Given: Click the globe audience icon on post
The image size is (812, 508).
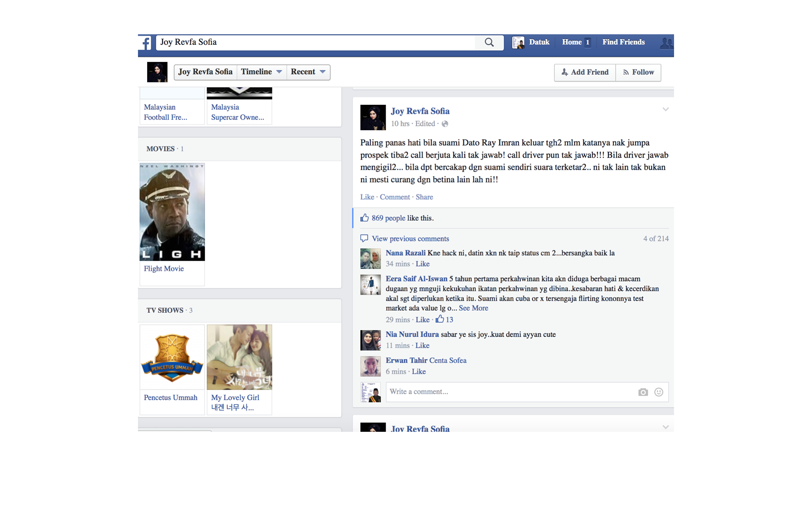Looking at the screenshot, I should [x=445, y=124].
